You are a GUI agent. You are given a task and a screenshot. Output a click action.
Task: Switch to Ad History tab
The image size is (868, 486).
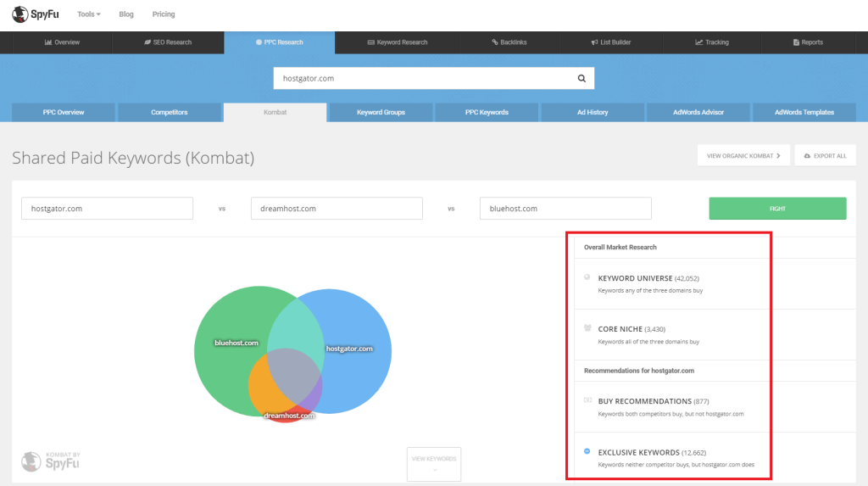[x=593, y=113]
